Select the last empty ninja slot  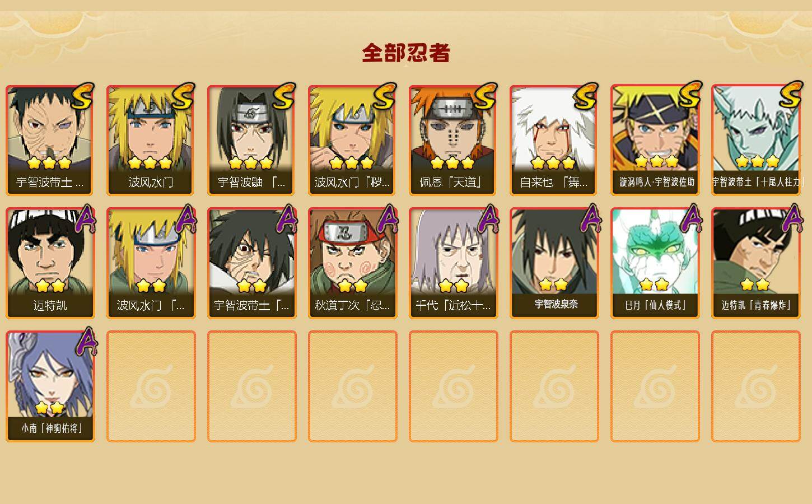[755, 386]
